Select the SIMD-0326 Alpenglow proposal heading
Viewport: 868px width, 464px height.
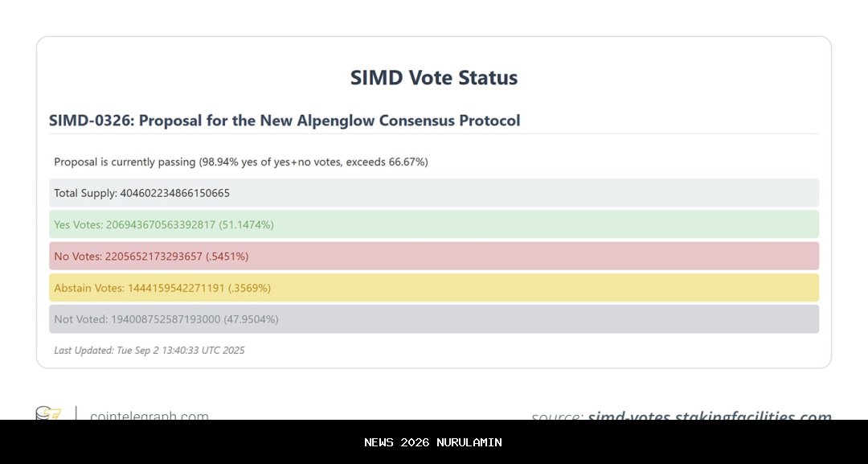click(285, 121)
